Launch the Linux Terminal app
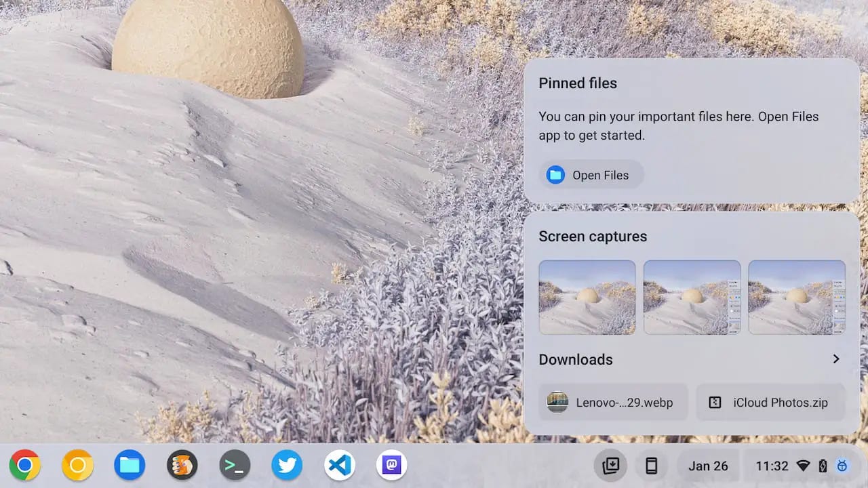Viewport: 868px width, 488px height. [235, 466]
